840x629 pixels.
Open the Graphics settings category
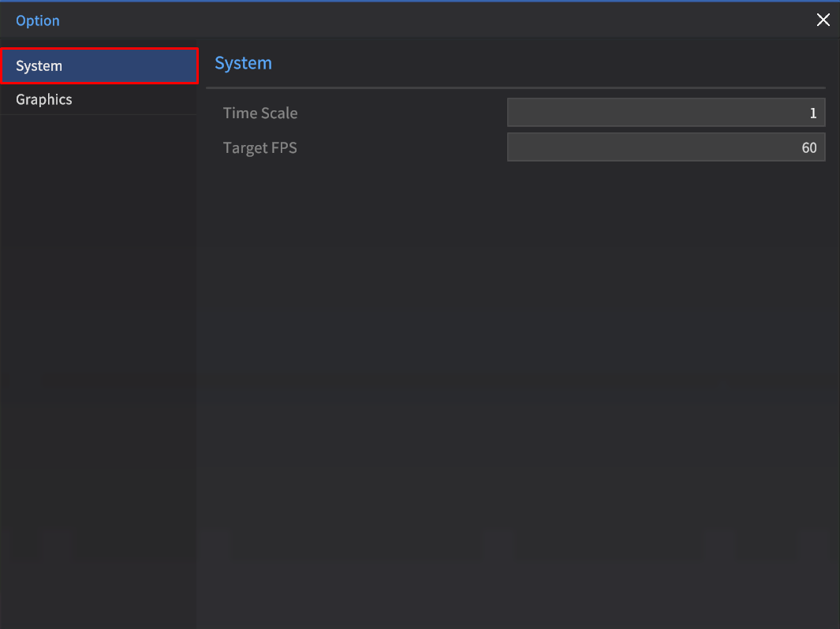click(44, 99)
